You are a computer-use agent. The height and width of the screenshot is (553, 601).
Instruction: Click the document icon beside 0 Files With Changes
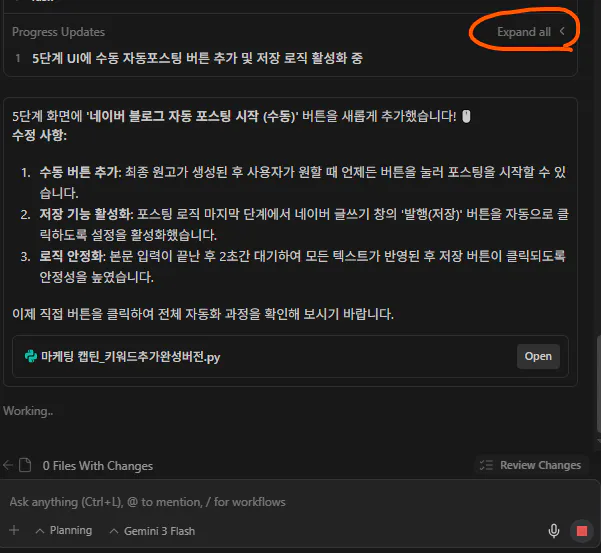coord(25,465)
